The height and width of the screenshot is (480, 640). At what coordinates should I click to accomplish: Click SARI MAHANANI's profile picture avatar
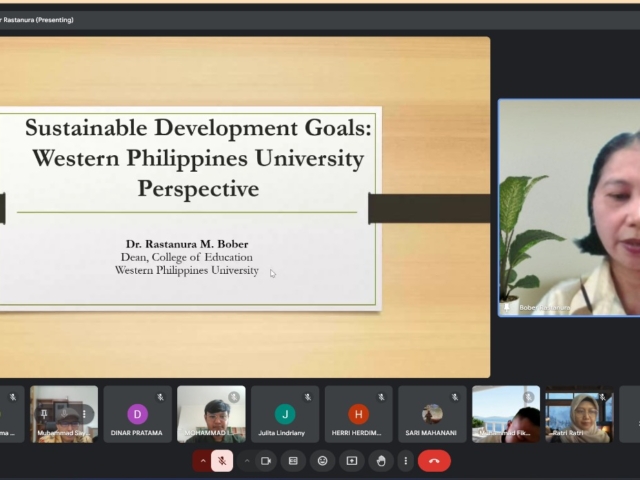tap(432, 414)
